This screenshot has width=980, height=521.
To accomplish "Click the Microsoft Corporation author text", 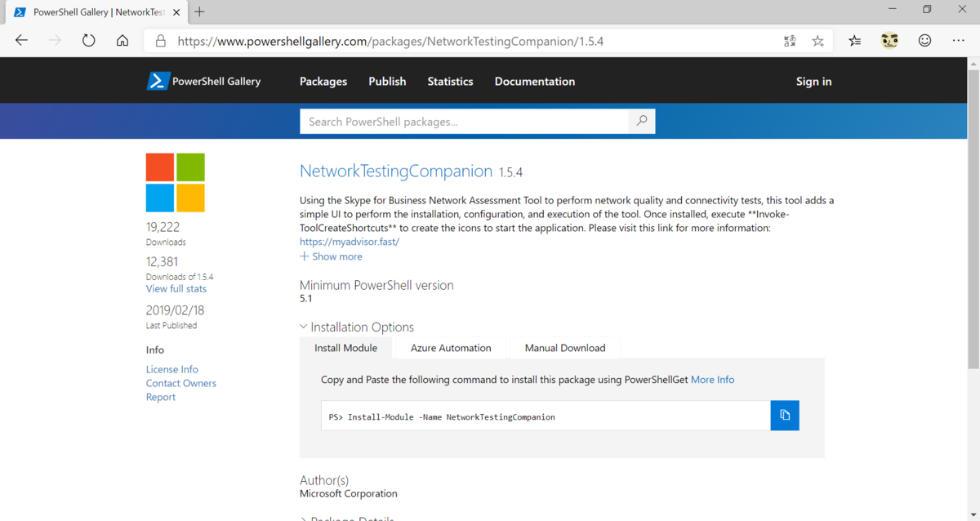I will click(x=349, y=493).
